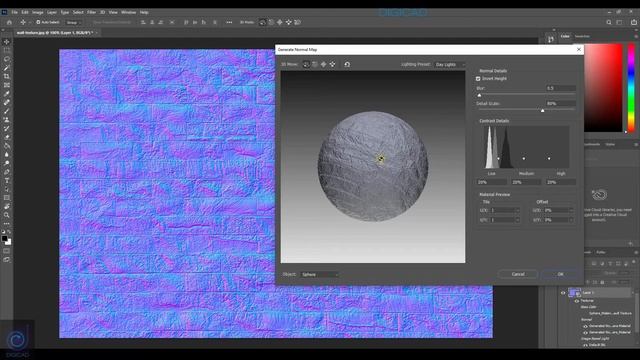Click the OK button in dialog
640x360 pixels.
coord(560,274)
